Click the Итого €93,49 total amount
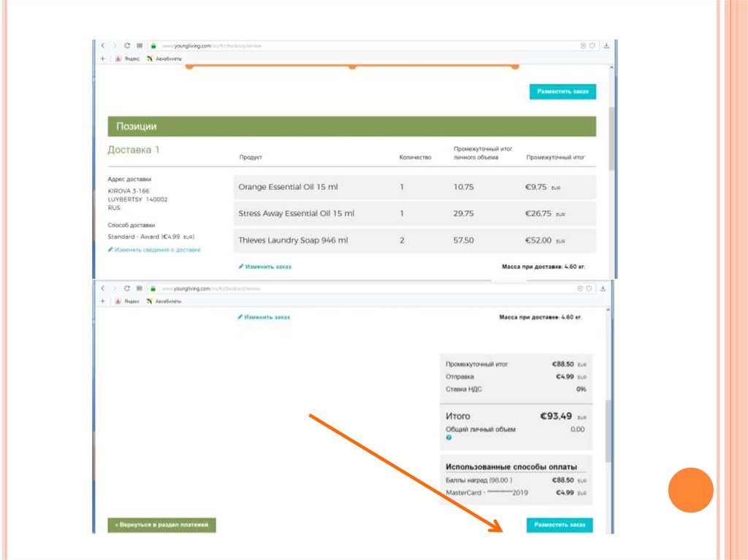The image size is (748, 560). tap(556, 416)
